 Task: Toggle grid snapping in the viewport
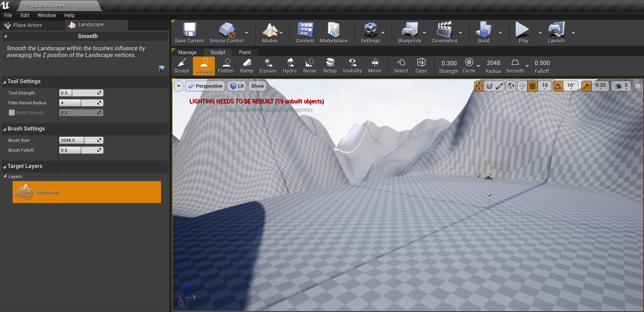pyautogui.click(x=533, y=86)
